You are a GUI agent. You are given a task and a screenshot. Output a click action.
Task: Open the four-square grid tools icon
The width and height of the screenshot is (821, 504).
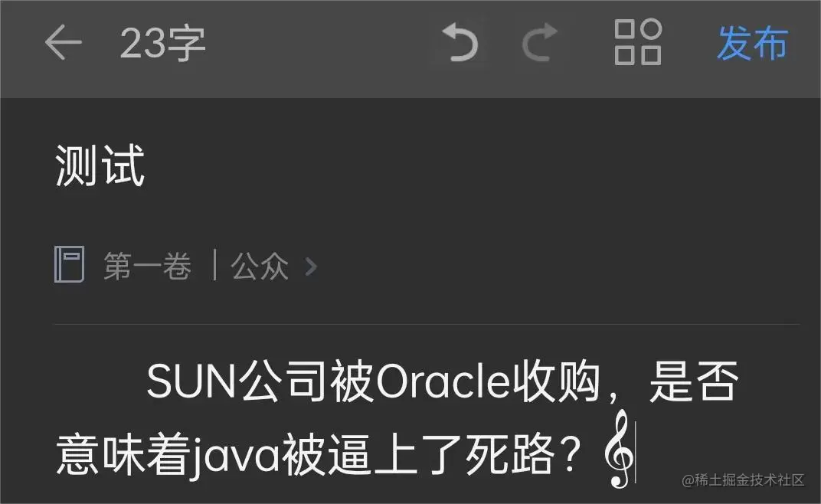[638, 42]
